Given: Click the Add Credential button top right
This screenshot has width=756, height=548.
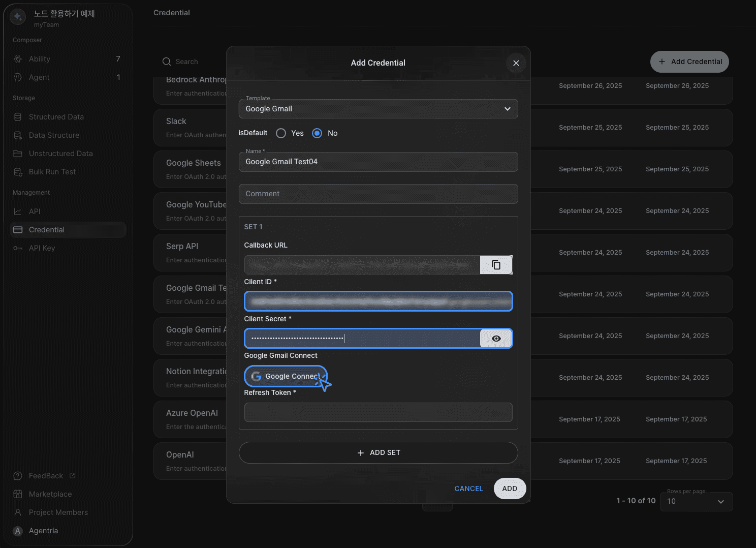Looking at the screenshot, I should [x=689, y=62].
